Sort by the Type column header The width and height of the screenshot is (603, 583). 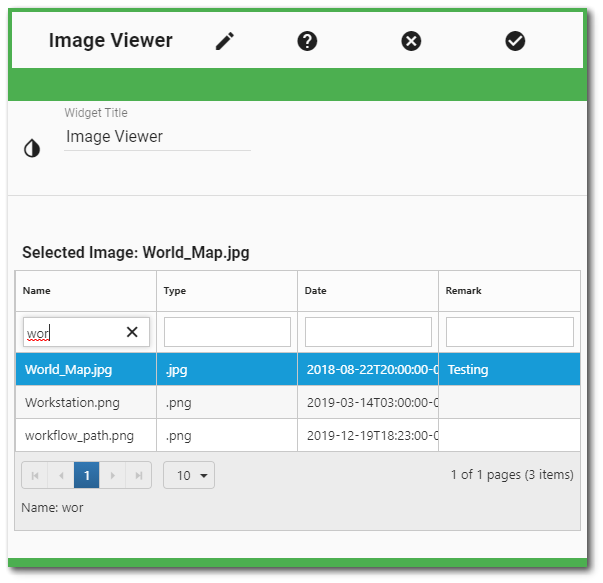227,291
